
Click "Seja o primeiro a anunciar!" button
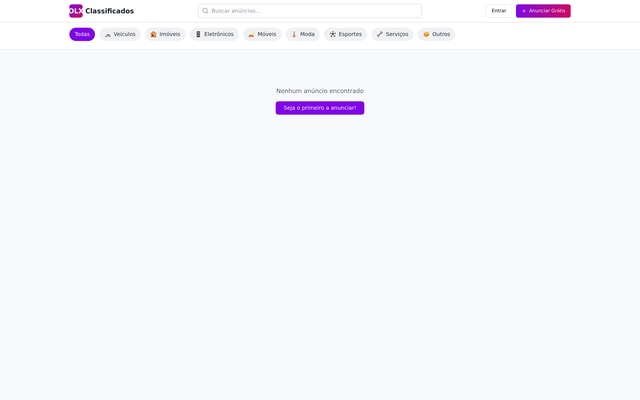[x=320, y=108]
